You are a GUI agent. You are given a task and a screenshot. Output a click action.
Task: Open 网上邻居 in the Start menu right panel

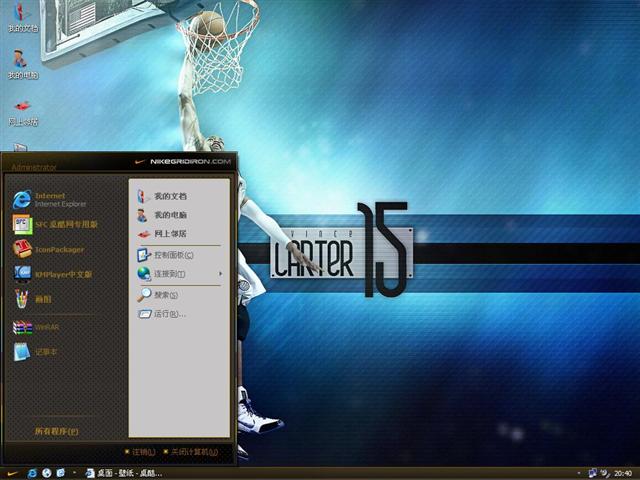(162, 234)
